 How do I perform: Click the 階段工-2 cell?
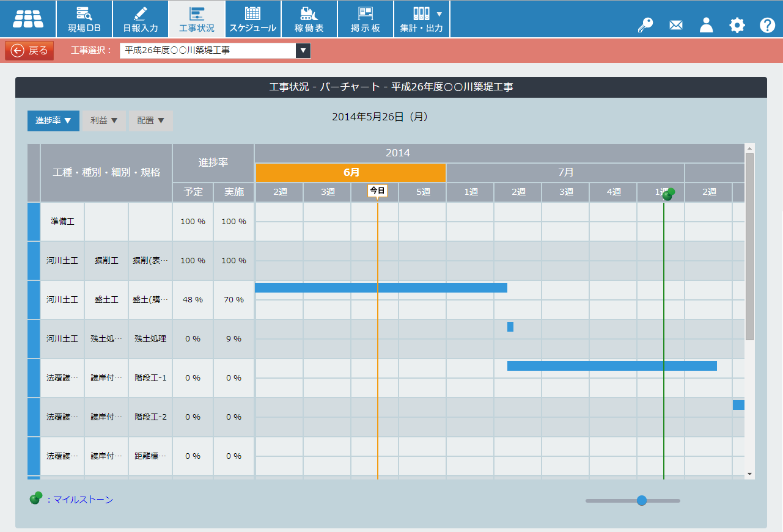click(150, 417)
